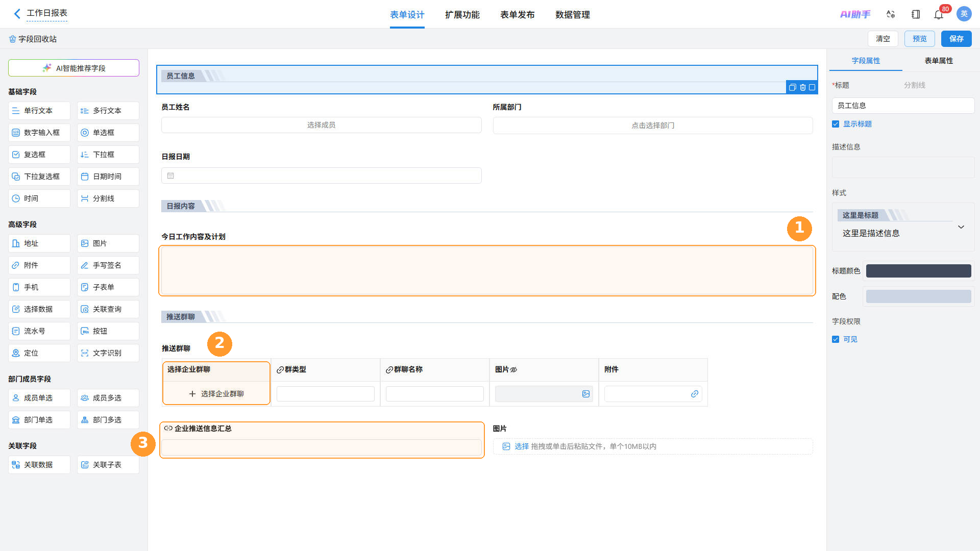
Task: Open the 配色 color swatch
Action: point(918,296)
